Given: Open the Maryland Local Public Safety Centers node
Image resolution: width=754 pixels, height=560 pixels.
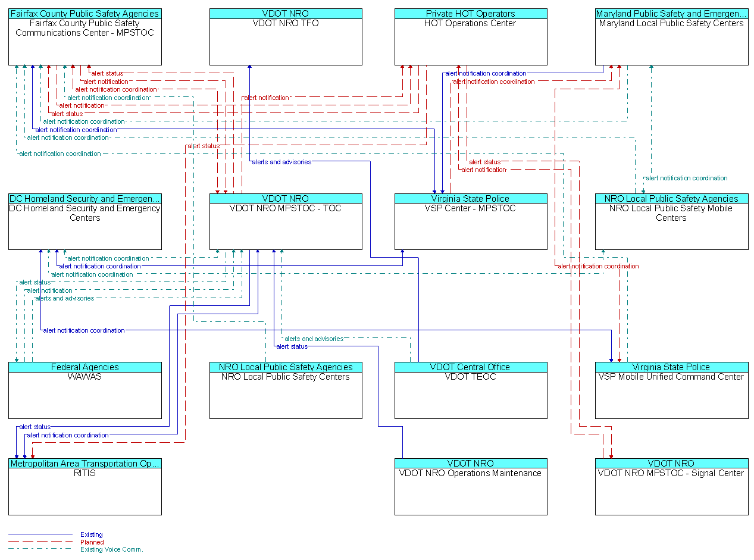Looking at the screenshot, I should click(672, 37).
